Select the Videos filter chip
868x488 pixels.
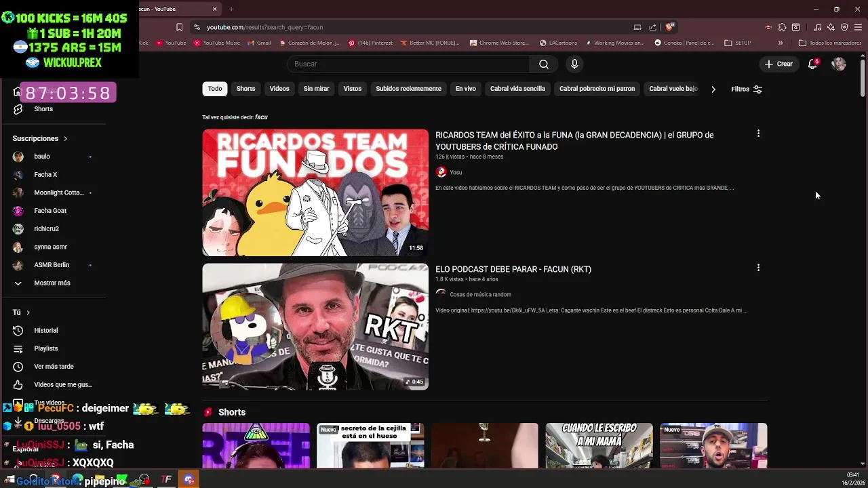(x=279, y=89)
